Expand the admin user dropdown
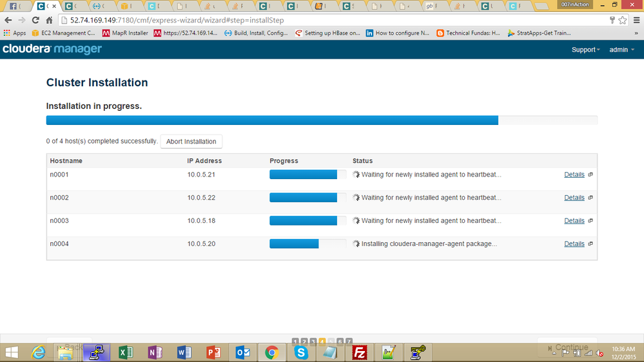The image size is (644, 362). tap(622, 50)
